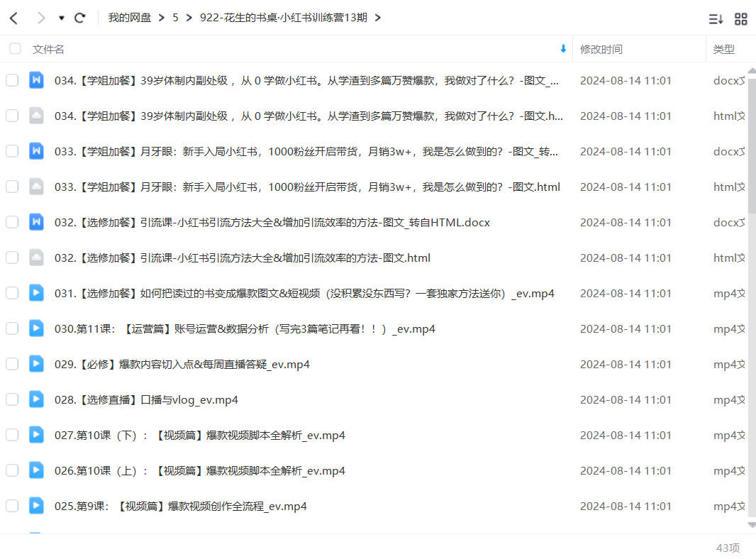Click breadcrumb 922-花生的书桌·小红书训练营13期
Viewport: 756px width, 559px height.
point(284,18)
